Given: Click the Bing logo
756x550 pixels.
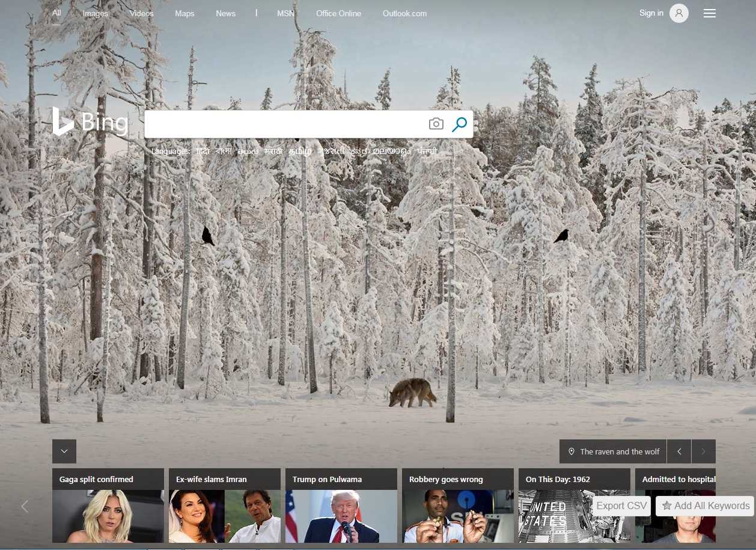Looking at the screenshot, I should click(90, 122).
